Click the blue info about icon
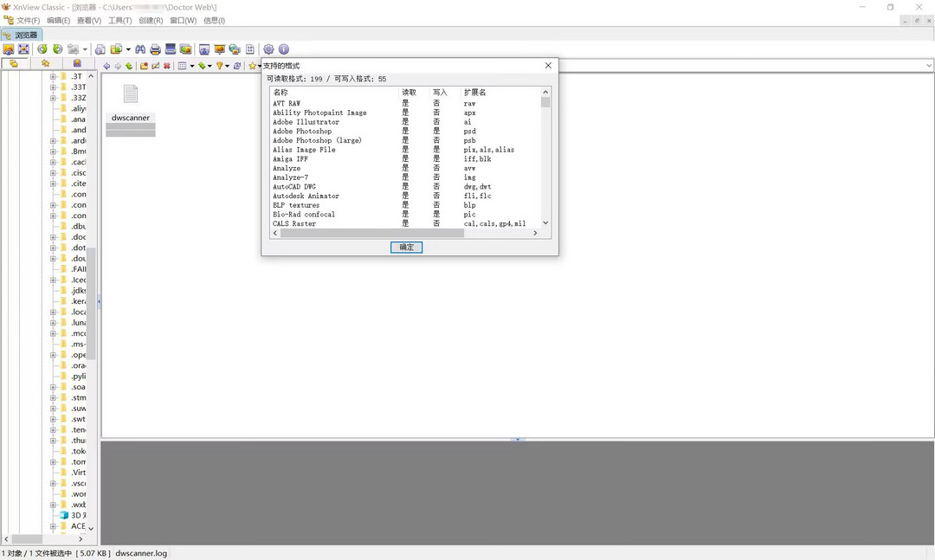Viewport: 935px width, 560px height. [283, 49]
